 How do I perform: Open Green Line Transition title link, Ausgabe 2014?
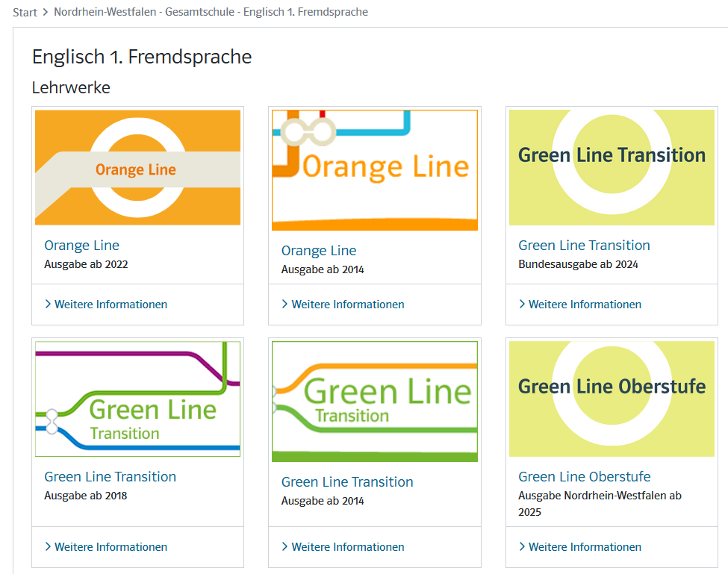tap(347, 481)
